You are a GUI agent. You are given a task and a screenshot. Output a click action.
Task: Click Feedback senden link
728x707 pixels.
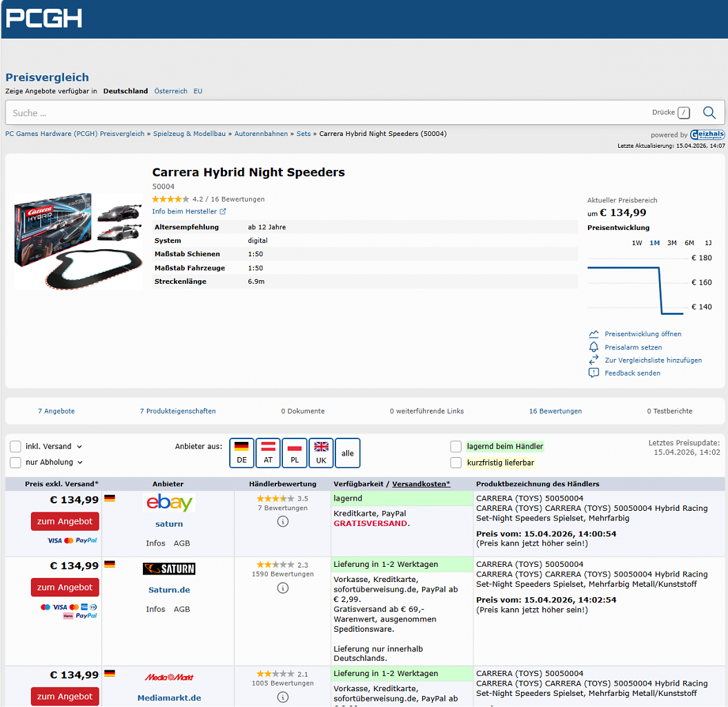click(632, 374)
